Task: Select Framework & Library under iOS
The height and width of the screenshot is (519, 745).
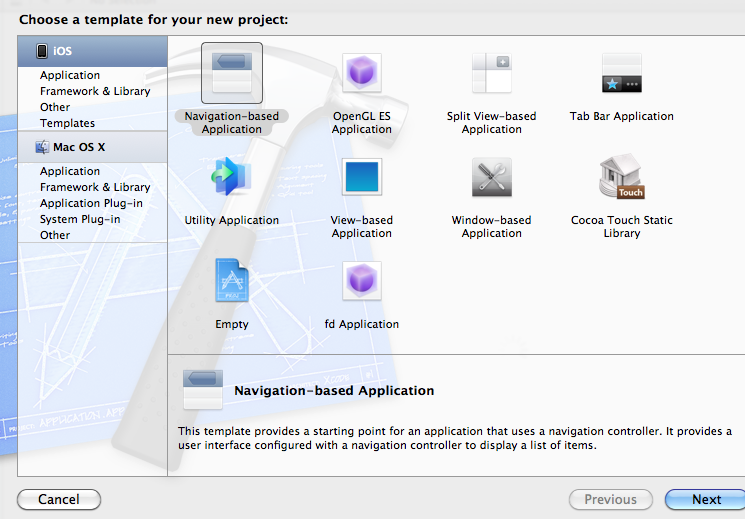Action: 95,91
